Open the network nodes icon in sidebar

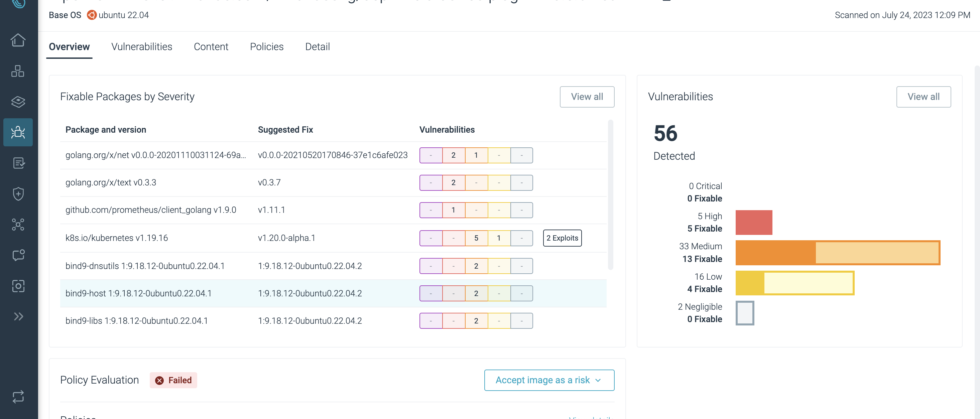coord(18,224)
